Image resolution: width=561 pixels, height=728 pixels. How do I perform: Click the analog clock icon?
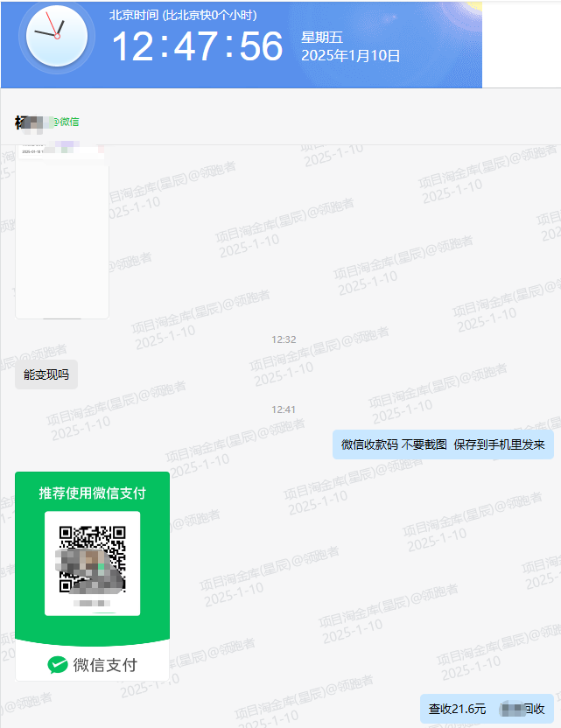click(x=57, y=37)
